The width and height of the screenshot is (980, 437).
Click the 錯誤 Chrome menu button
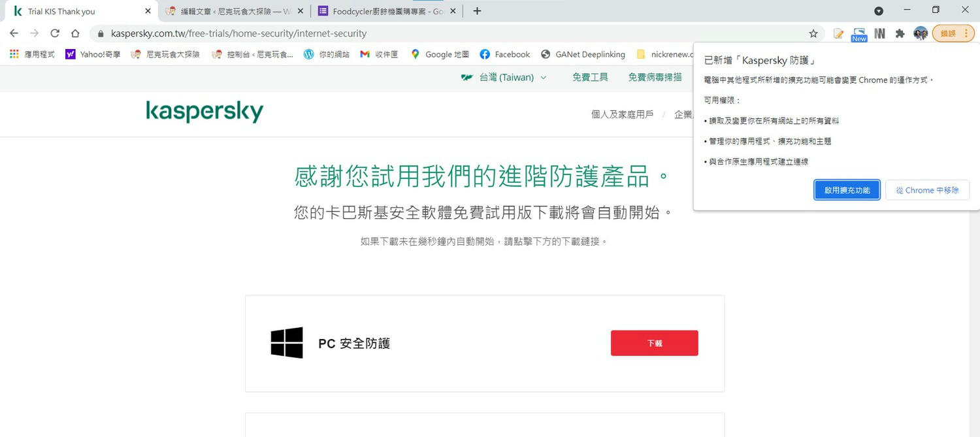953,33
